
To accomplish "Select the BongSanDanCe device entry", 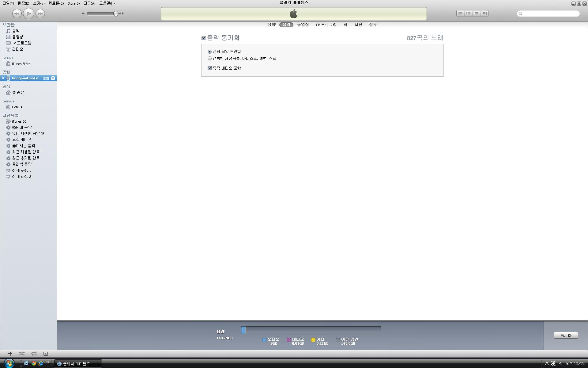I will click(26, 78).
